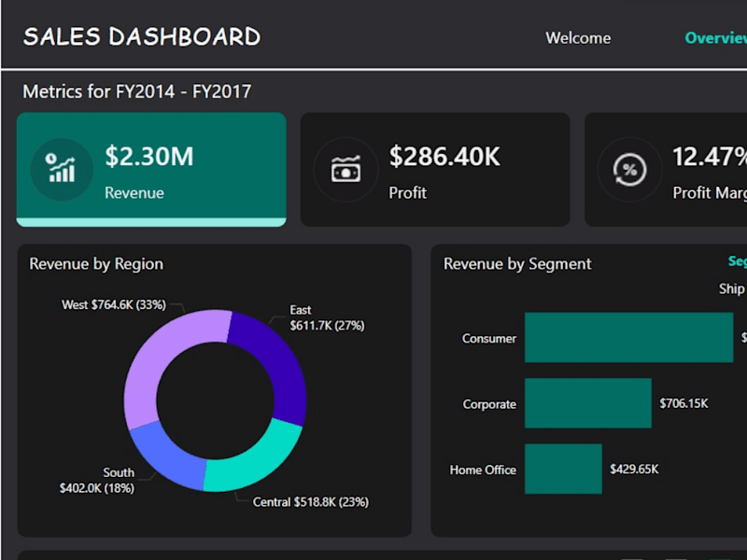Click the 'Revenue by Segment' title

517,264
